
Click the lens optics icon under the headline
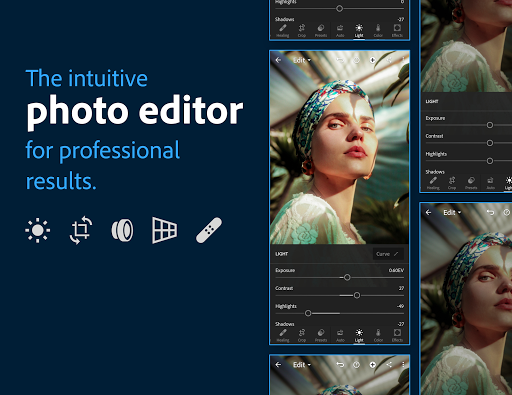pos(122,230)
